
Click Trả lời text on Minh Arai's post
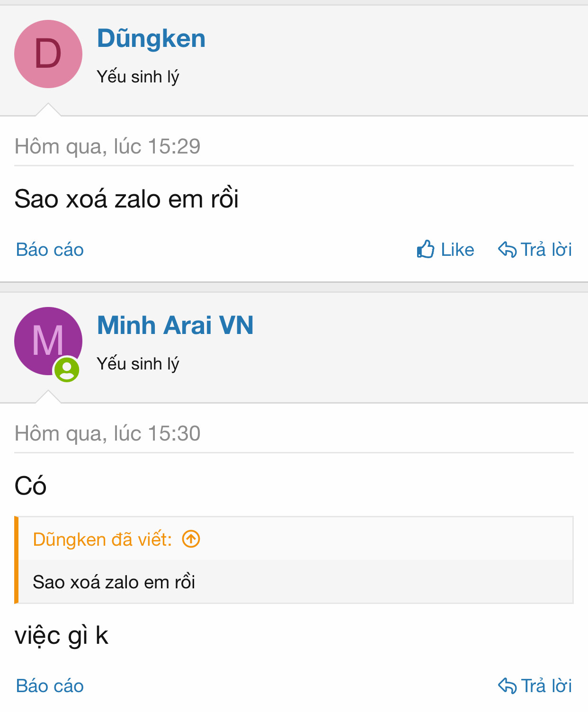coord(546,685)
